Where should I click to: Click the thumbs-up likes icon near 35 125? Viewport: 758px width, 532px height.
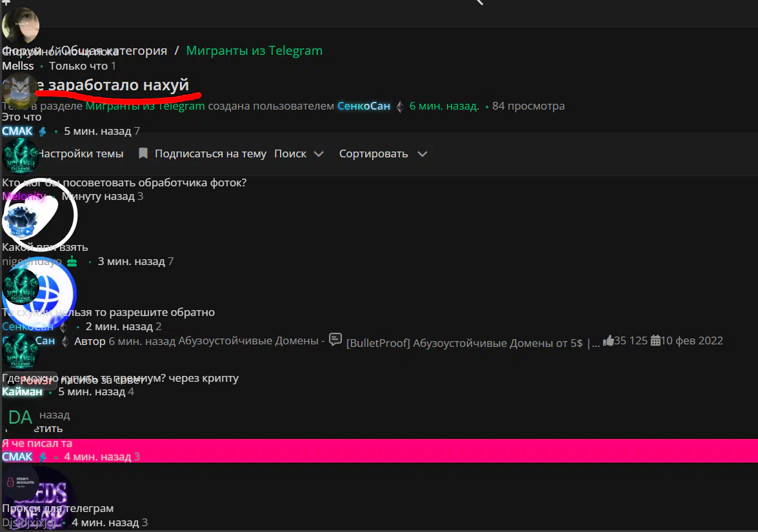coord(608,340)
